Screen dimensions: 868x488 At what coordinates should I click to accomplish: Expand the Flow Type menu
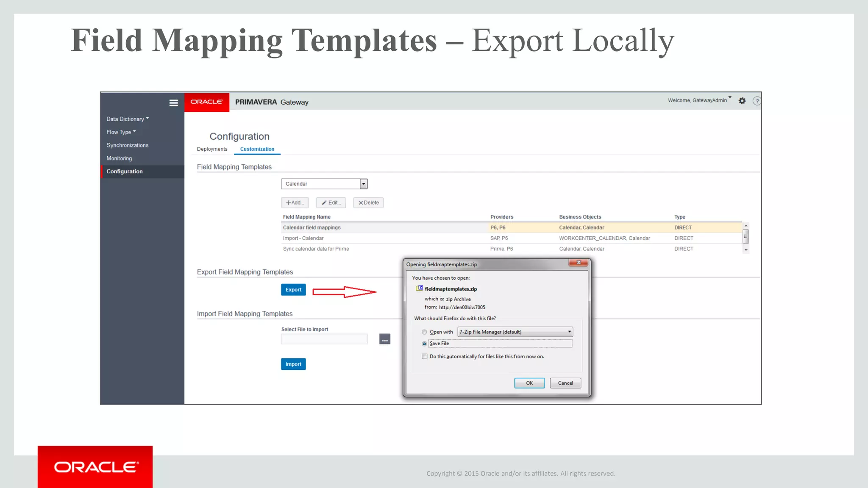tap(121, 132)
